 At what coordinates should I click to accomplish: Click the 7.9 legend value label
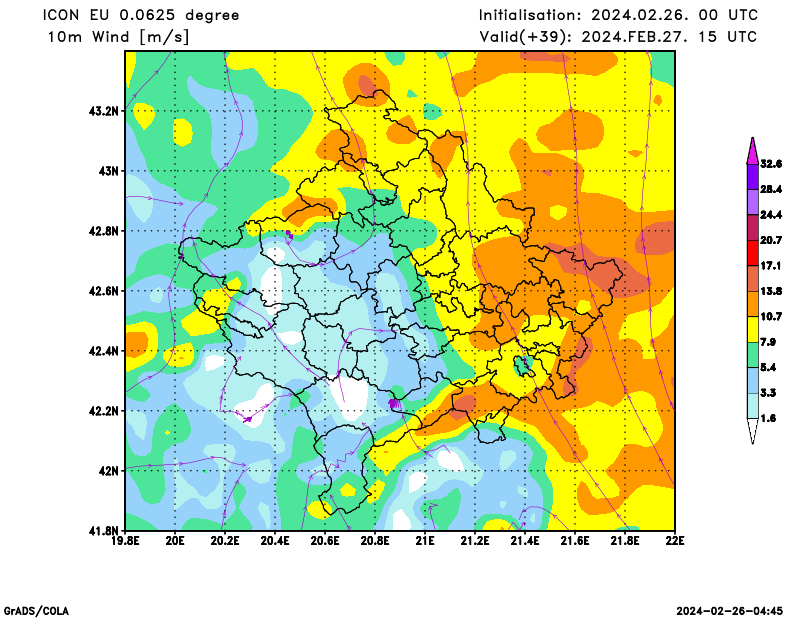point(768,342)
